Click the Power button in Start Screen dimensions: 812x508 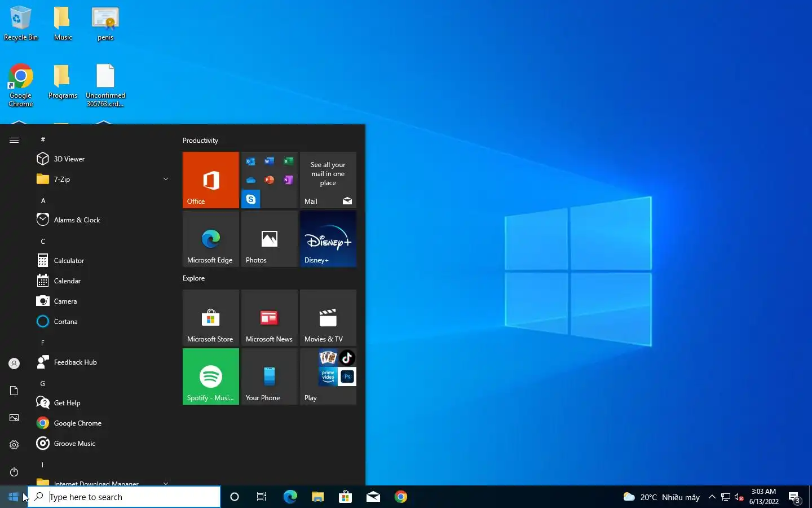(14, 472)
